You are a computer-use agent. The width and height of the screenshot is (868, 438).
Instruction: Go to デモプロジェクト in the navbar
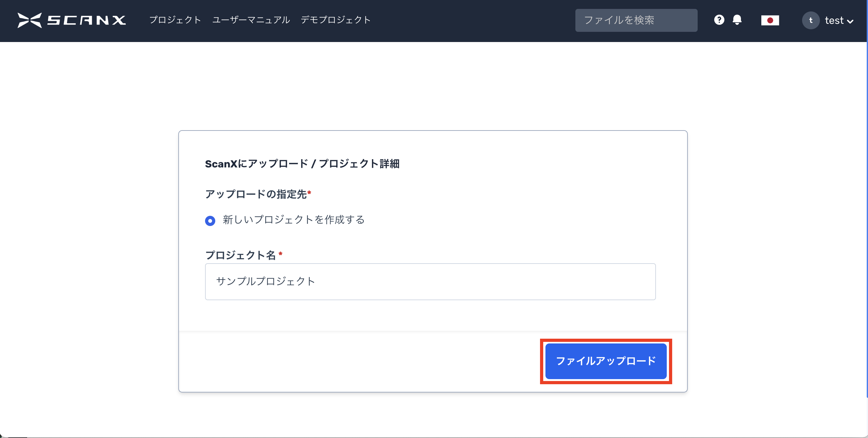336,20
